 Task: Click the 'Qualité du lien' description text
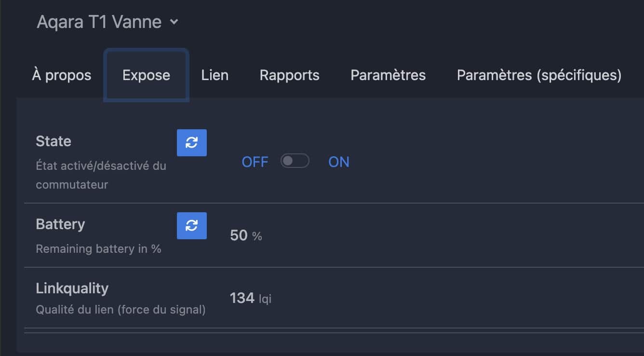click(x=121, y=310)
